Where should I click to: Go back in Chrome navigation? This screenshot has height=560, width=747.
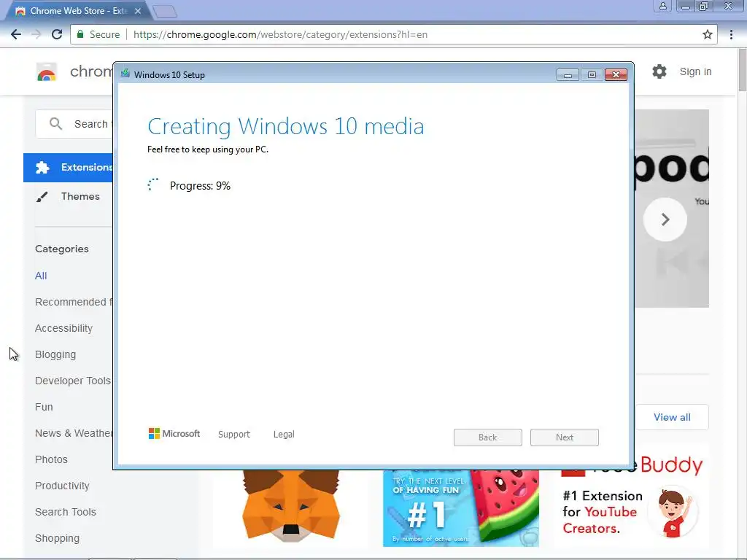click(x=16, y=34)
